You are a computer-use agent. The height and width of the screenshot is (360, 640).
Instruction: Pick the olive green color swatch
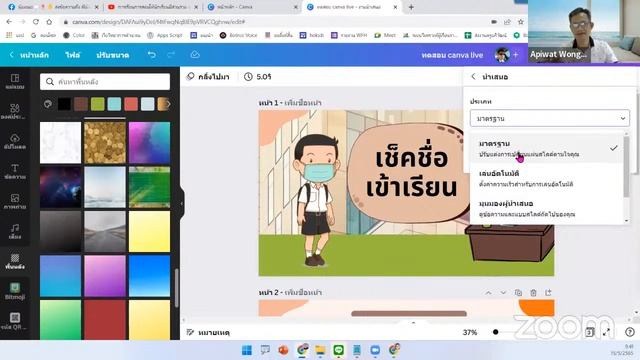(x=98, y=104)
